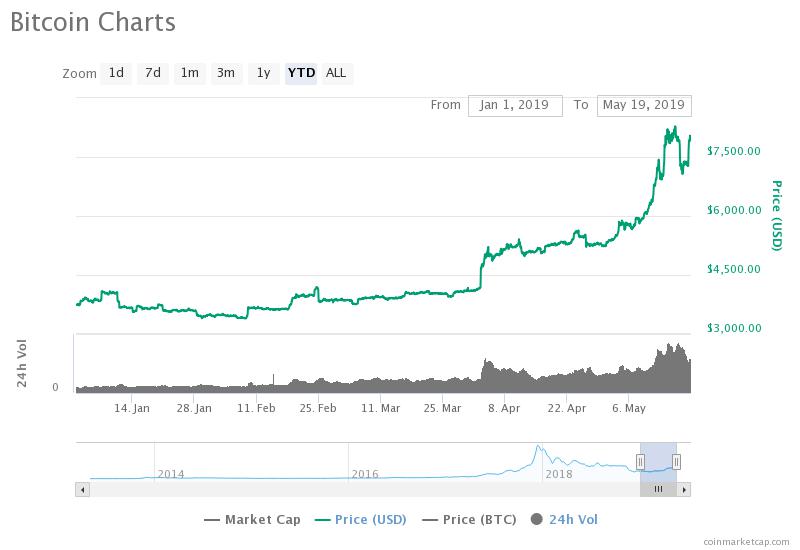Select the 1d zoom range

coord(117,73)
